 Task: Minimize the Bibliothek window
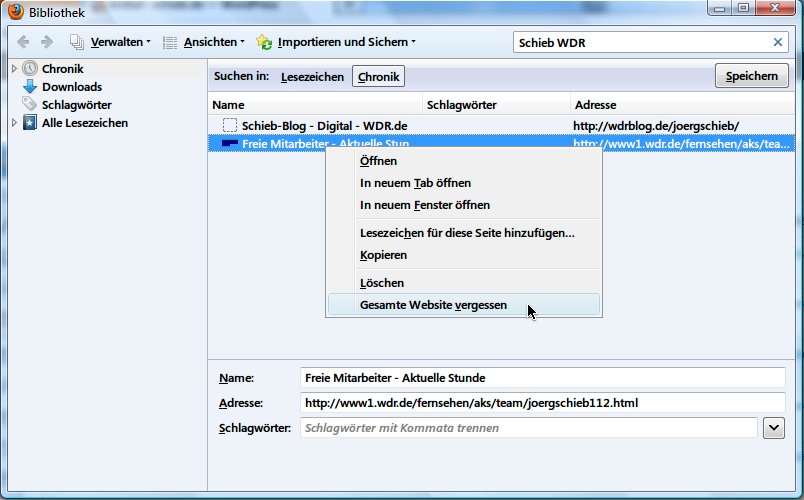point(719,8)
